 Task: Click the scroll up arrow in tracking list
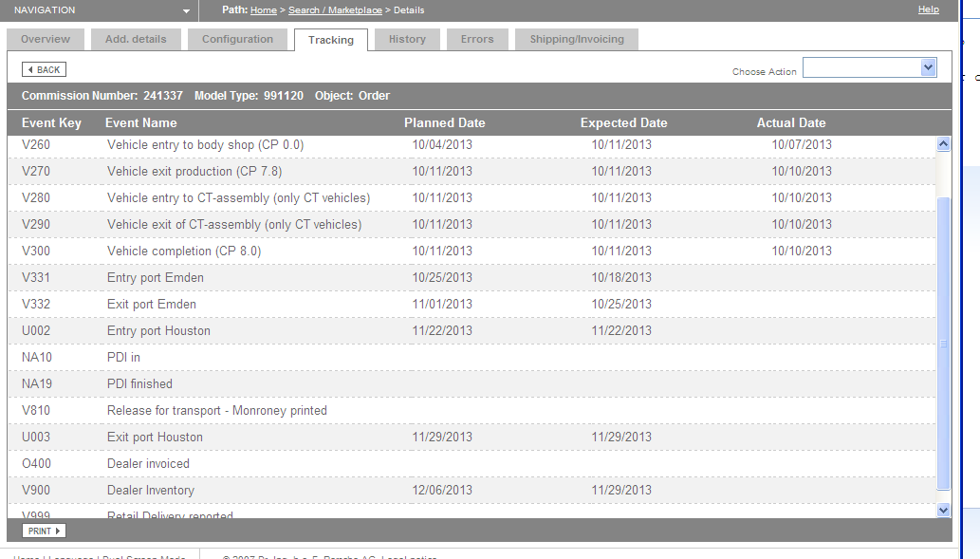(x=943, y=144)
